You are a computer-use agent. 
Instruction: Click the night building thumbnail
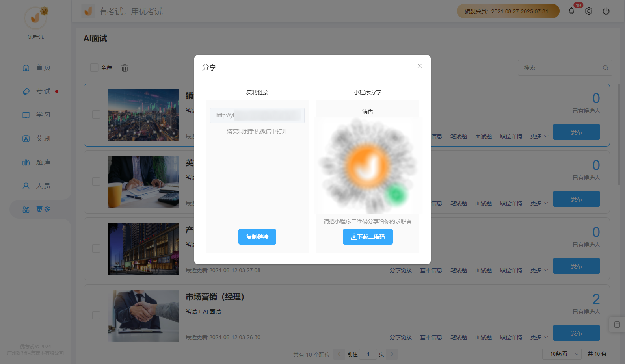coord(144,249)
